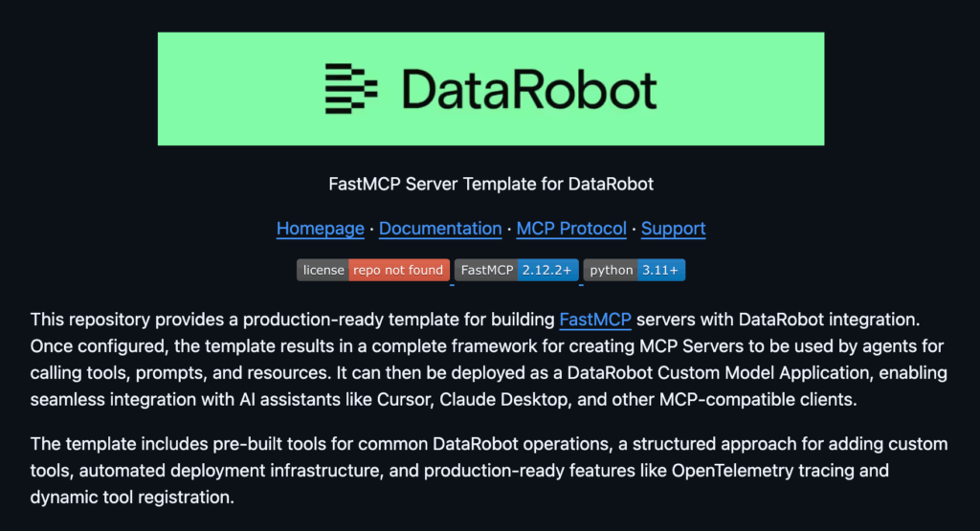Follow the inline FastMCP link in paragraph
This screenshot has height=531, width=980.
tap(594, 319)
